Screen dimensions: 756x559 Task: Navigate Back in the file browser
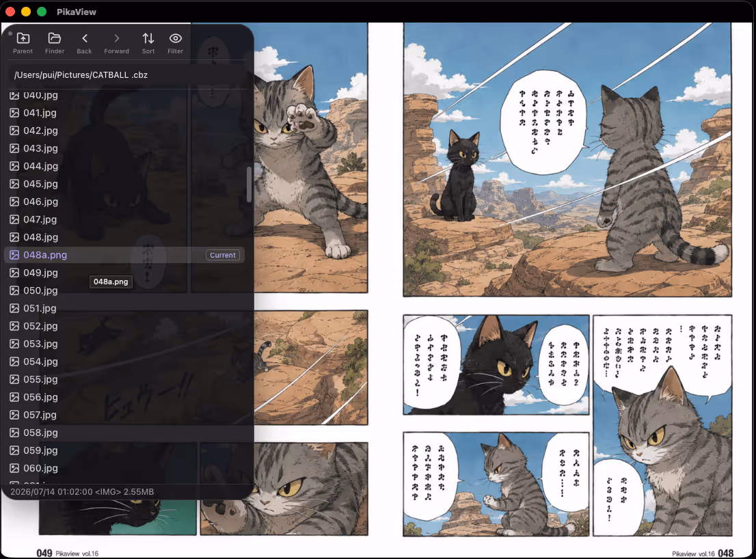coord(84,43)
